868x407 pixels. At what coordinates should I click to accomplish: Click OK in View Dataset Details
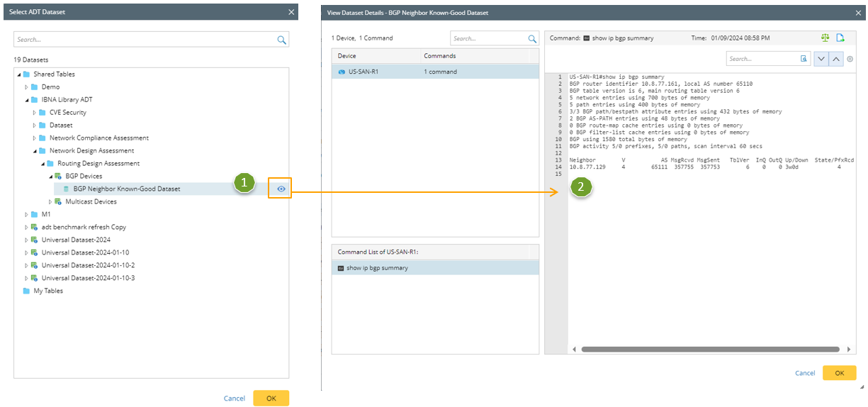(x=839, y=373)
